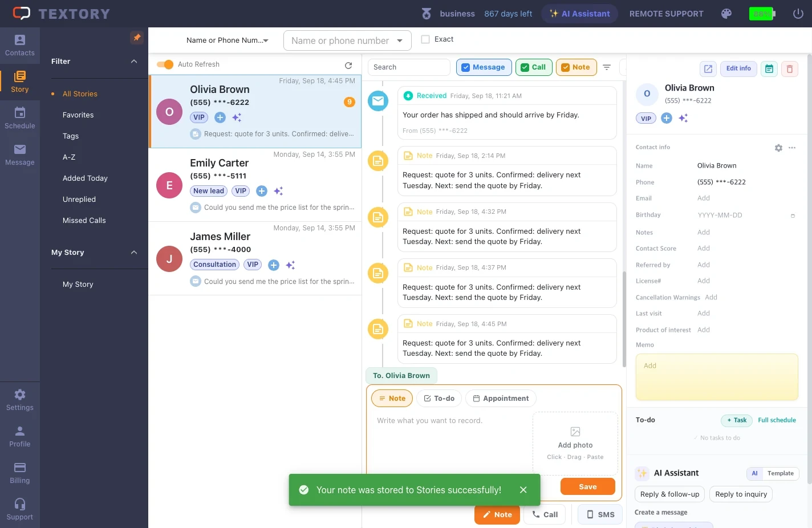
Task: Click the timeline Search field
Action: pos(409,67)
